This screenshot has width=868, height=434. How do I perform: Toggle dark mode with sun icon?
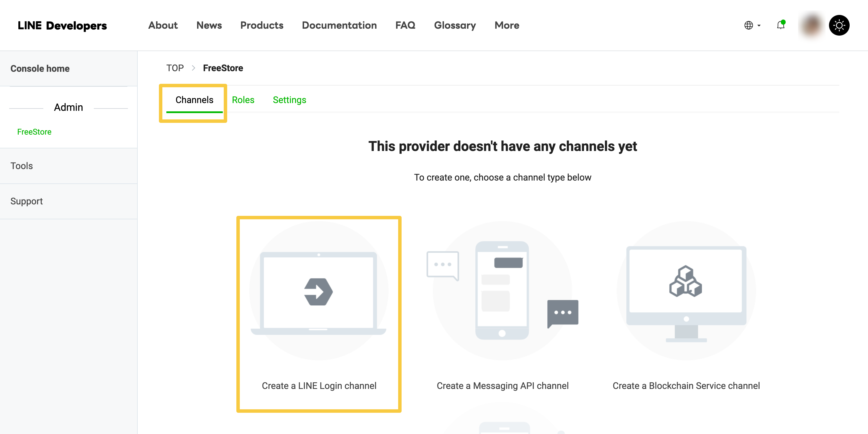[839, 25]
